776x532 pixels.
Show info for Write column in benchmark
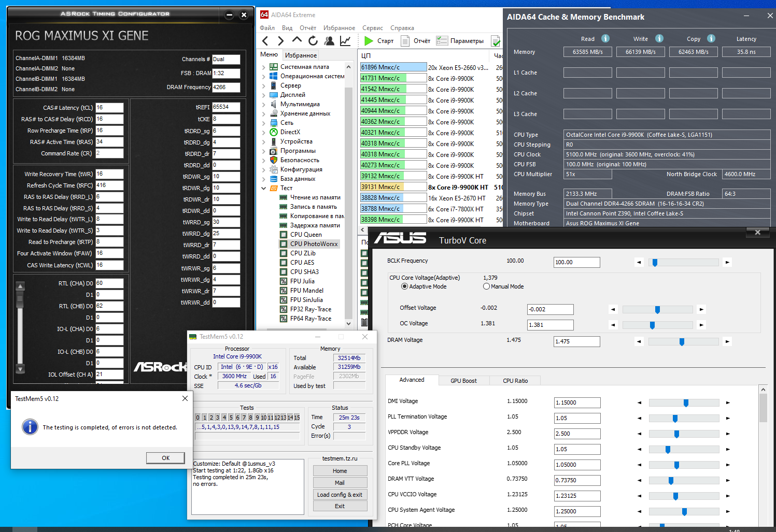coord(659,38)
